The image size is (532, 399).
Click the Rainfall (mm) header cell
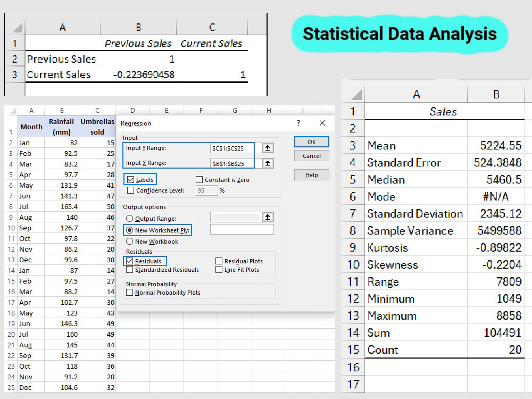point(62,127)
